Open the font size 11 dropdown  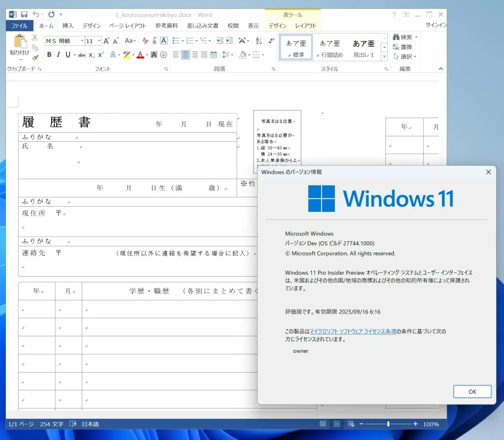tap(99, 41)
